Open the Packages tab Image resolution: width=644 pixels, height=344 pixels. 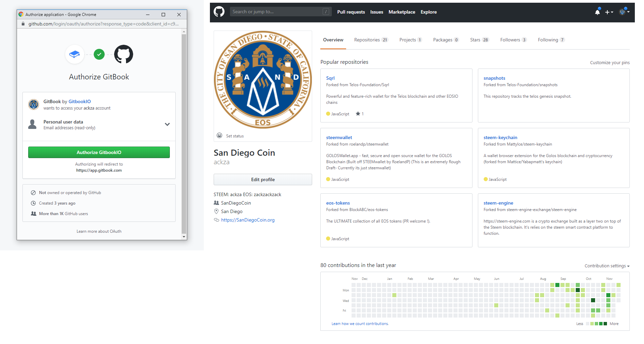click(446, 40)
